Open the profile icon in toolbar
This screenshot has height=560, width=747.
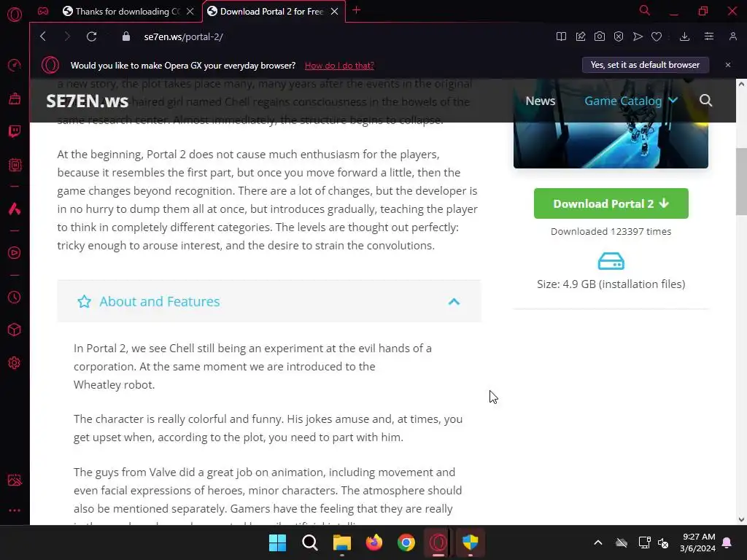tap(732, 36)
